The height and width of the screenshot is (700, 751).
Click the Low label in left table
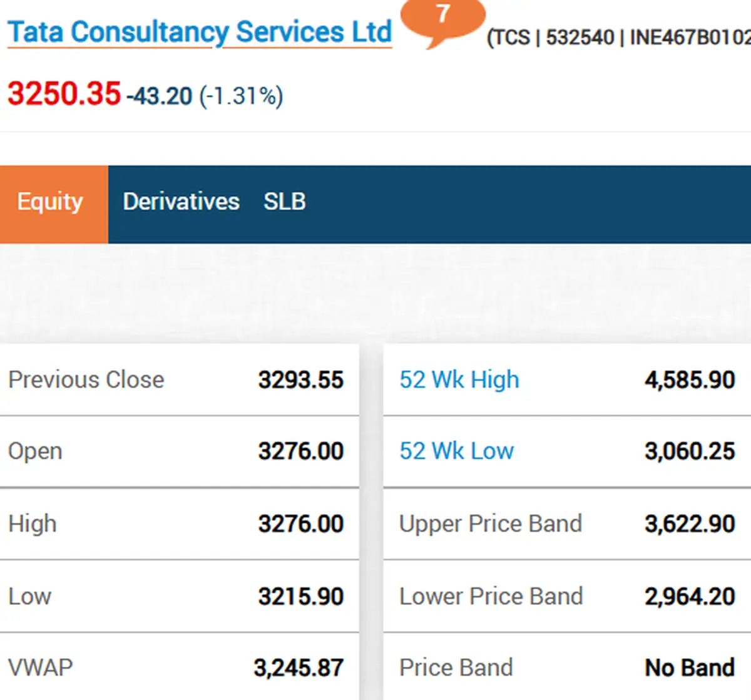pos(29,596)
